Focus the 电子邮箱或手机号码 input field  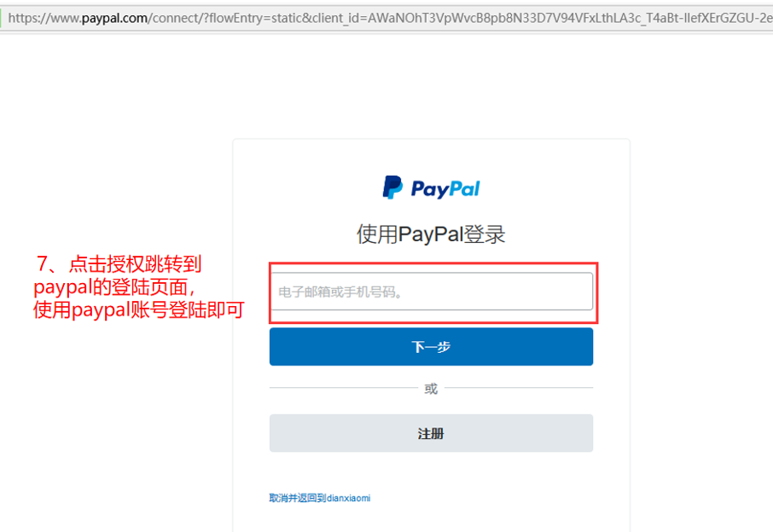(x=432, y=292)
